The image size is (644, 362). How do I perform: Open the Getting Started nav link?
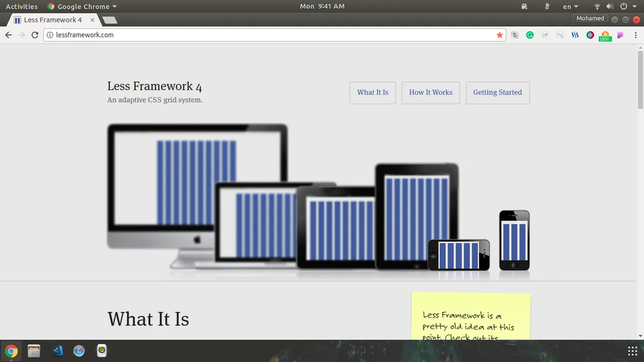point(498,93)
